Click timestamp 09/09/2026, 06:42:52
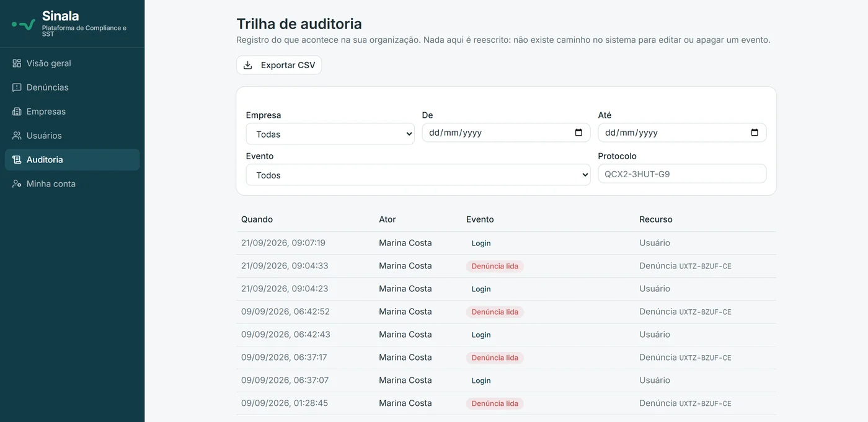This screenshot has height=422, width=868. coord(285,312)
